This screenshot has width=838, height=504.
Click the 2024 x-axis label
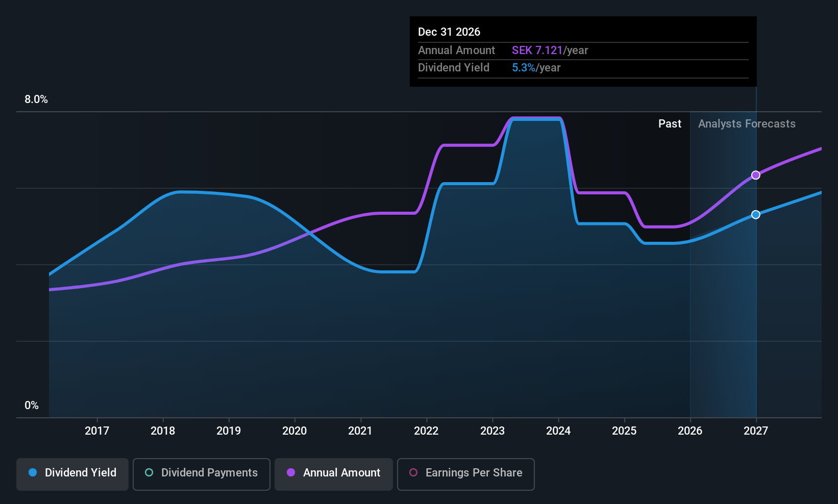pyautogui.click(x=558, y=431)
